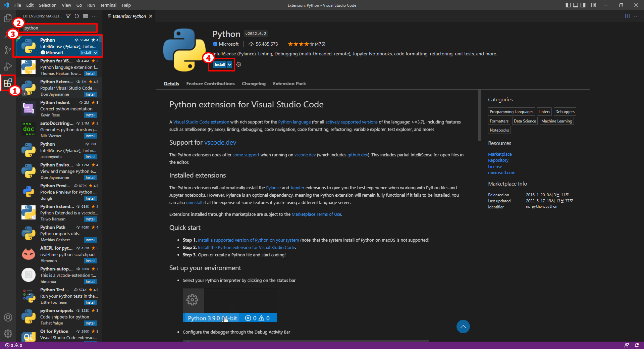Switch to Changelog tab
Screen dimensions: 644x349
[254, 84]
